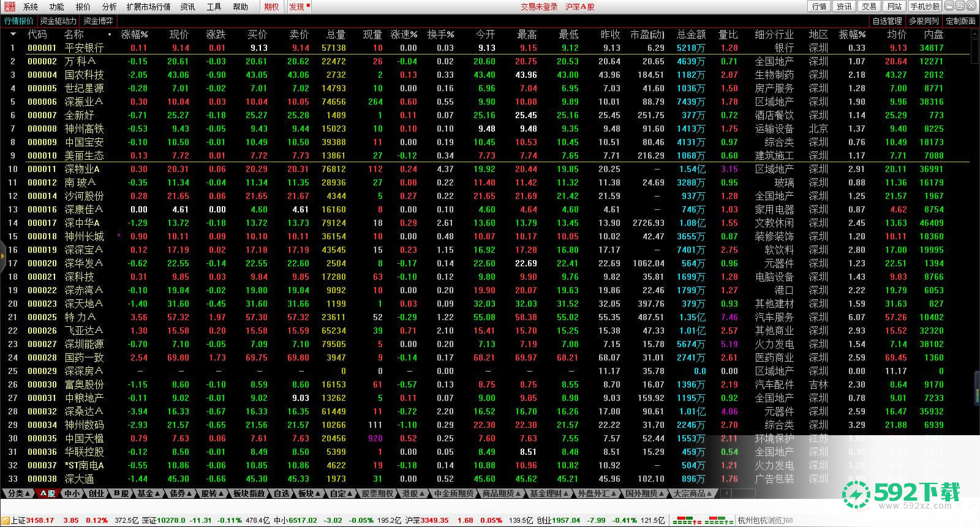Click the status icon left of 上证 index
980x527 pixels.
[x=6, y=520]
